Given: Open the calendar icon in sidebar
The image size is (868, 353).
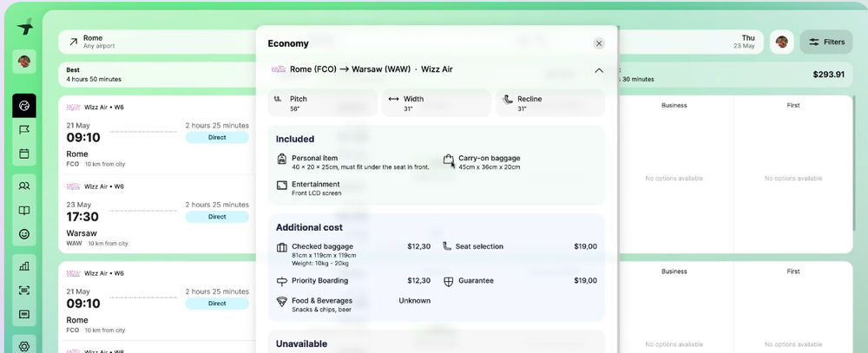Looking at the screenshot, I should click(24, 154).
